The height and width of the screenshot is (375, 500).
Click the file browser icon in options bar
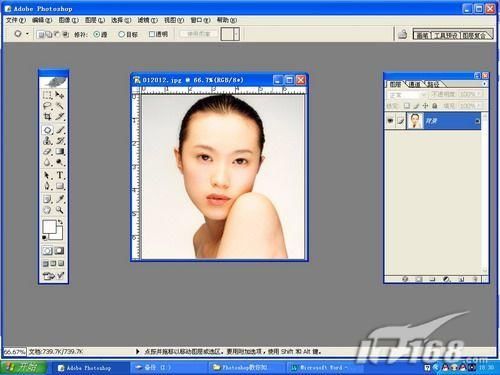pos(403,34)
